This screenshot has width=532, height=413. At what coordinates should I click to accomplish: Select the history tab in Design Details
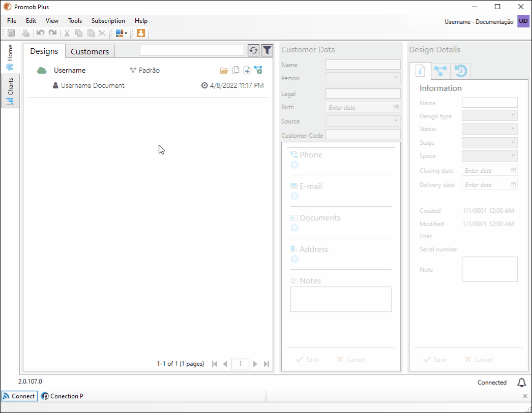461,71
